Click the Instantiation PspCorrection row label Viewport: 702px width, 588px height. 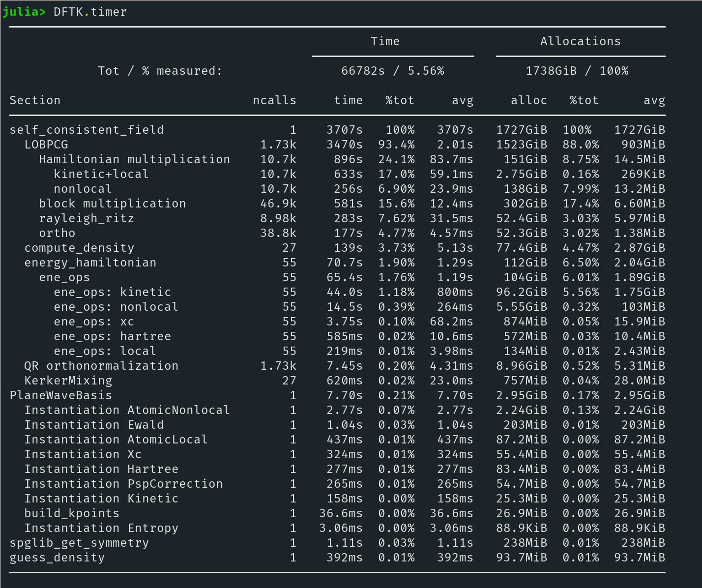tap(123, 484)
